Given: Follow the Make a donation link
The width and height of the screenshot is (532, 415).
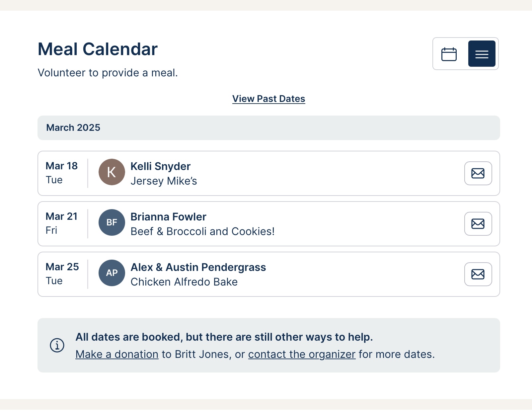Looking at the screenshot, I should [117, 354].
